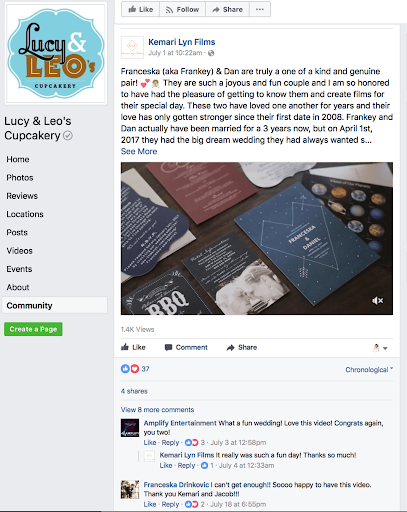Unmute the video using the speaker icon
This screenshot has height=512, width=407.
(377, 301)
